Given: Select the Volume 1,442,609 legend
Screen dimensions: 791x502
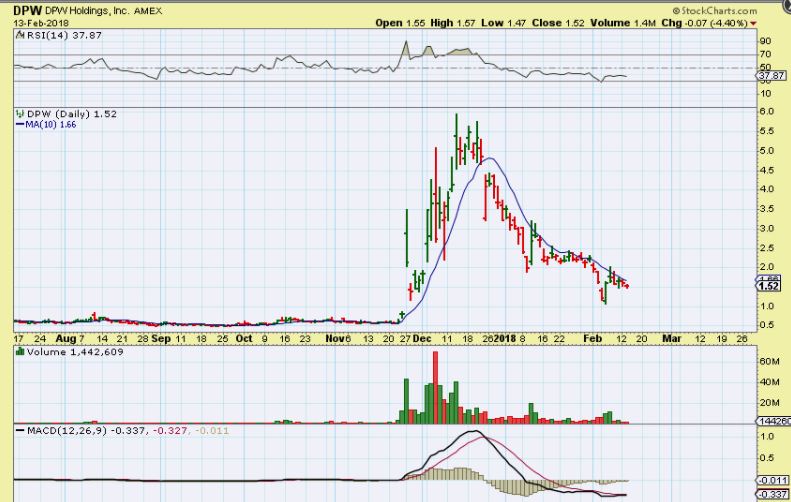Looking at the screenshot, I should 75,352.
